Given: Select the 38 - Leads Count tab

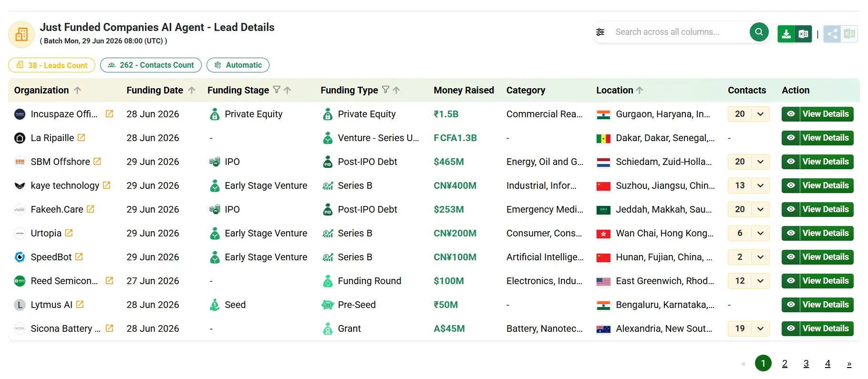Looking at the screenshot, I should pyautogui.click(x=52, y=65).
